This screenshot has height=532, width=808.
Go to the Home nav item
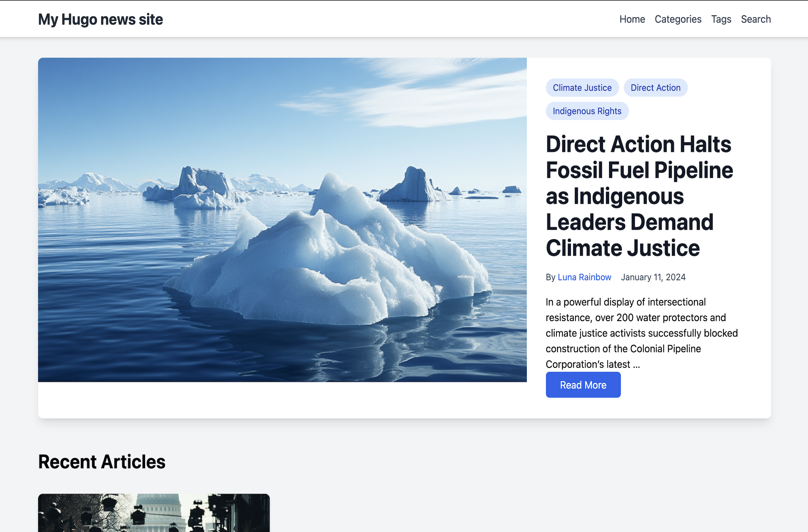pos(632,19)
